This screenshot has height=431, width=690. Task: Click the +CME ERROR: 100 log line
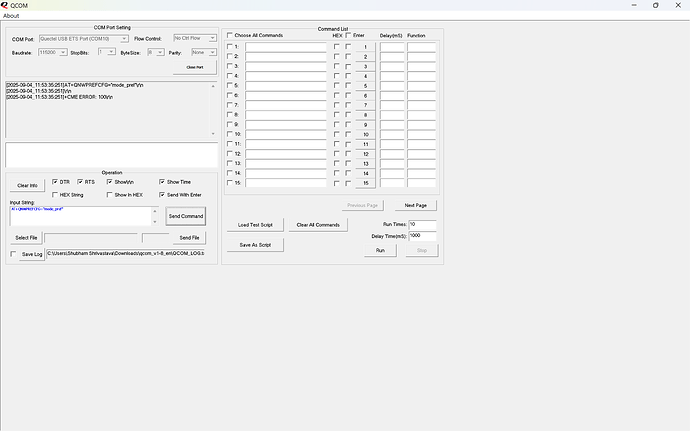[x=59, y=97]
